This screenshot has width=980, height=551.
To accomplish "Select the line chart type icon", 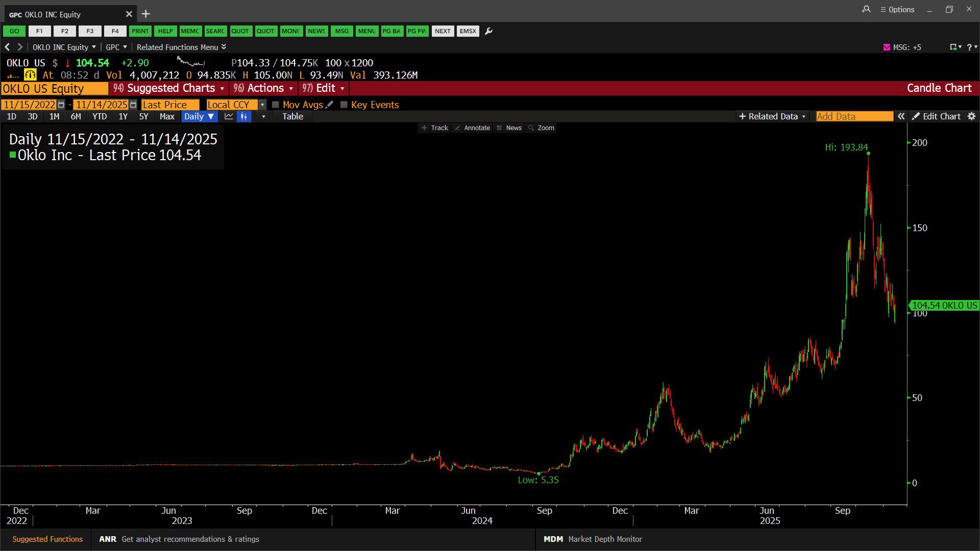I will click(x=229, y=116).
